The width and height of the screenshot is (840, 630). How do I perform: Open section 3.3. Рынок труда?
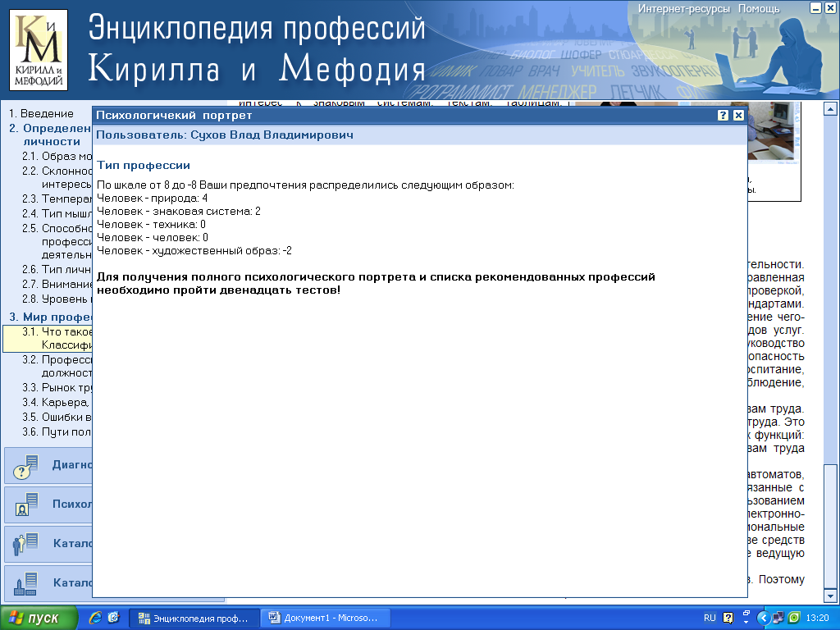pos(57,387)
